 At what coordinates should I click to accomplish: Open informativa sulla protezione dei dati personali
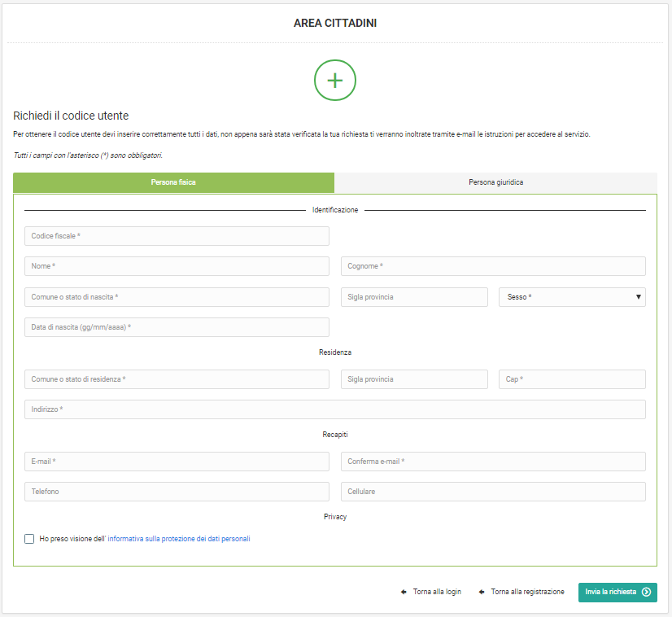(179, 539)
